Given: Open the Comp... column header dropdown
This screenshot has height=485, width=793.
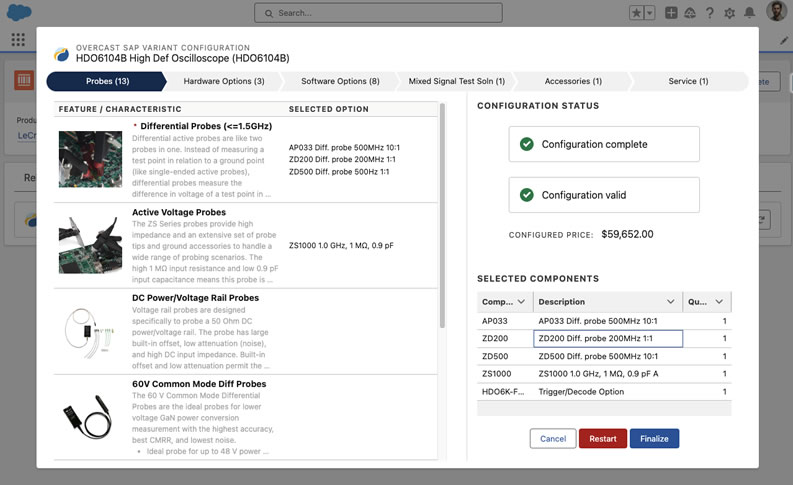Looking at the screenshot, I should click(x=521, y=301).
